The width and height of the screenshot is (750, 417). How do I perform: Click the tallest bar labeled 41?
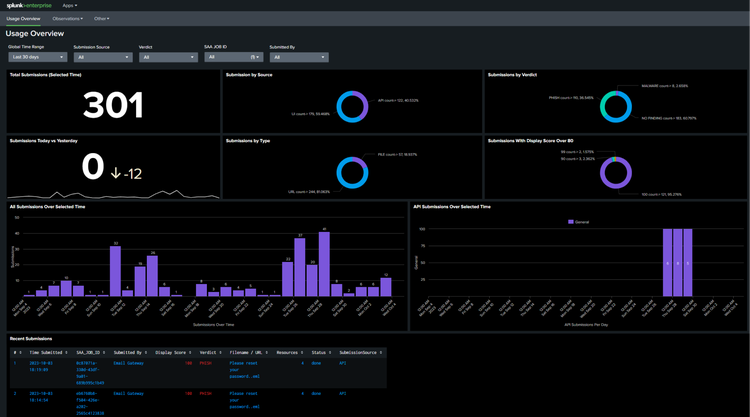pyautogui.click(x=324, y=264)
